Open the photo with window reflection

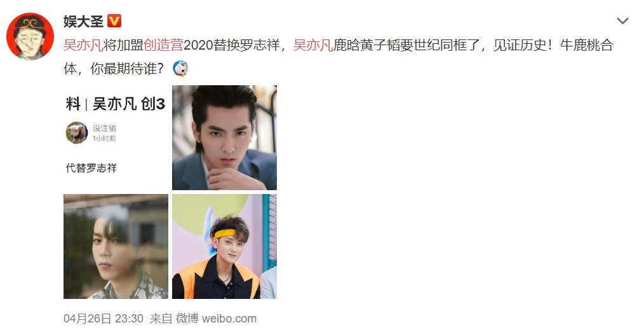point(116,246)
